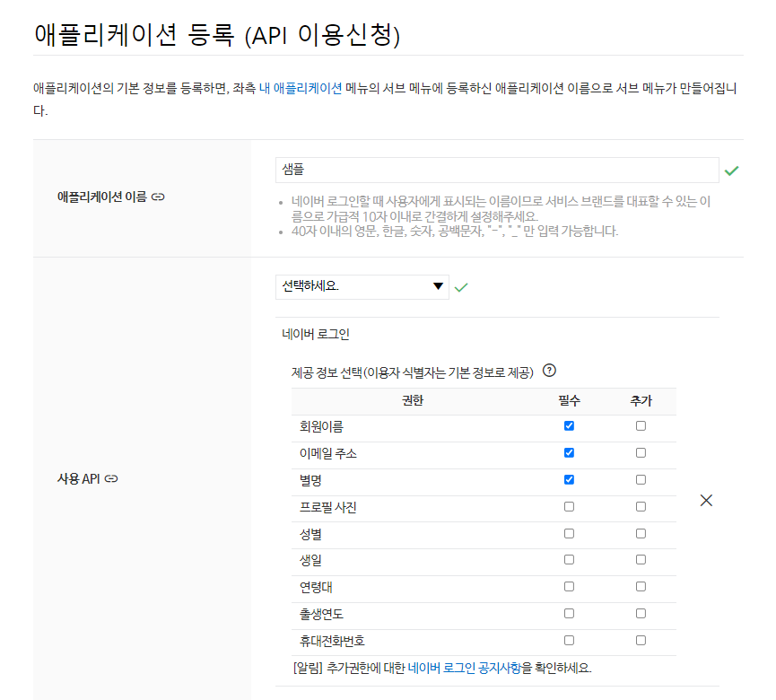The width and height of the screenshot is (776, 700).
Task: Check the 추가 checkbox for 휴대전화번호
Action: point(641,640)
